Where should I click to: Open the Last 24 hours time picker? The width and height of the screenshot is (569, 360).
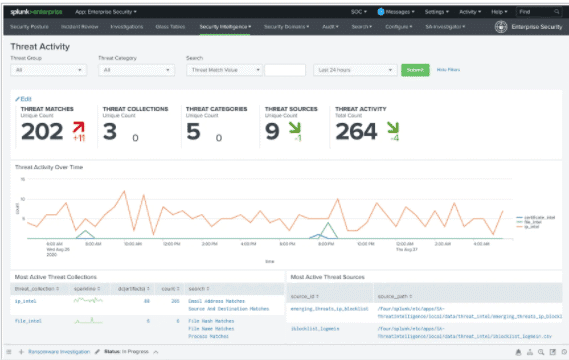pyautogui.click(x=355, y=70)
